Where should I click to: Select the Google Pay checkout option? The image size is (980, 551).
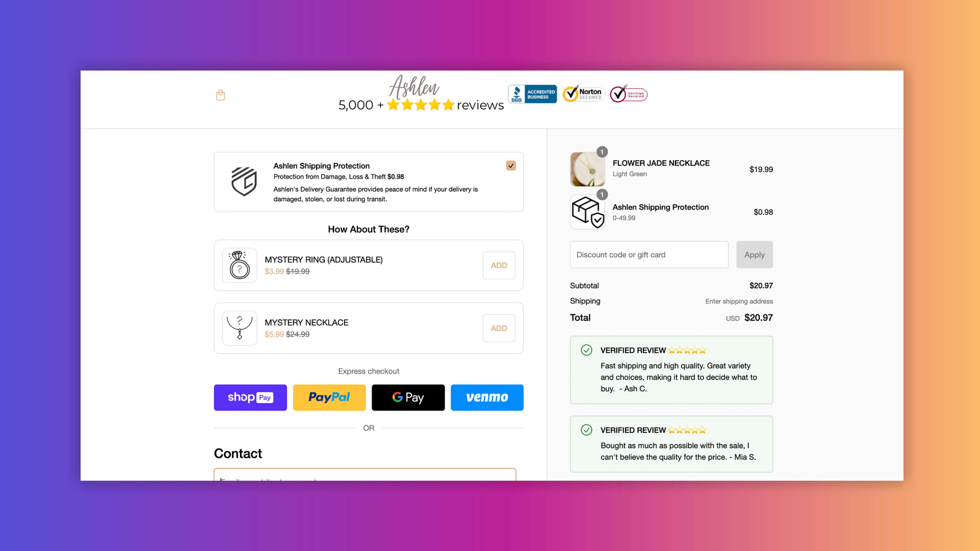[408, 397]
